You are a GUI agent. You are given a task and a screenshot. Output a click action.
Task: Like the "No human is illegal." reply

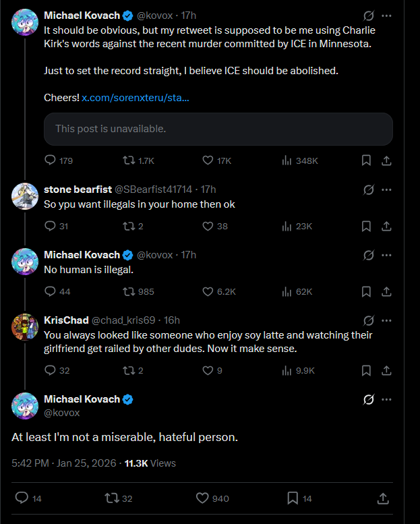(x=208, y=291)
